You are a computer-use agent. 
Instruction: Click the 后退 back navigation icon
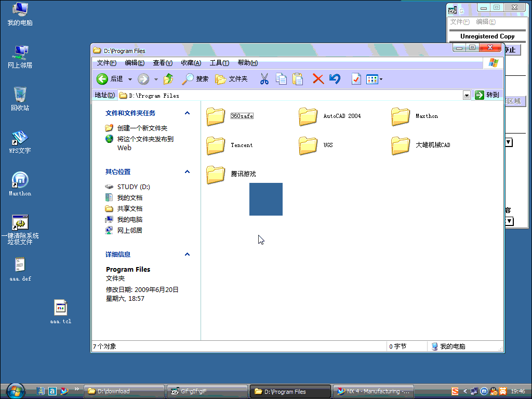[102, 79]
